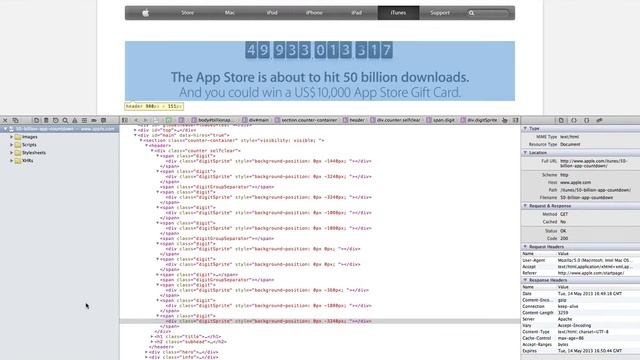The image size is (640, 360).
Task: Go back with the left arrow button
Action: pos(136,120)
